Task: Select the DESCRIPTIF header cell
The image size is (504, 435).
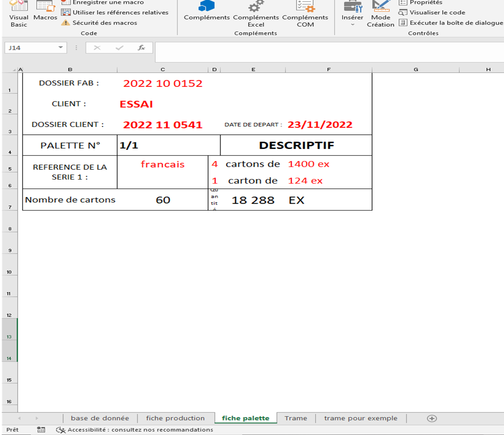Action: (296, 145)
